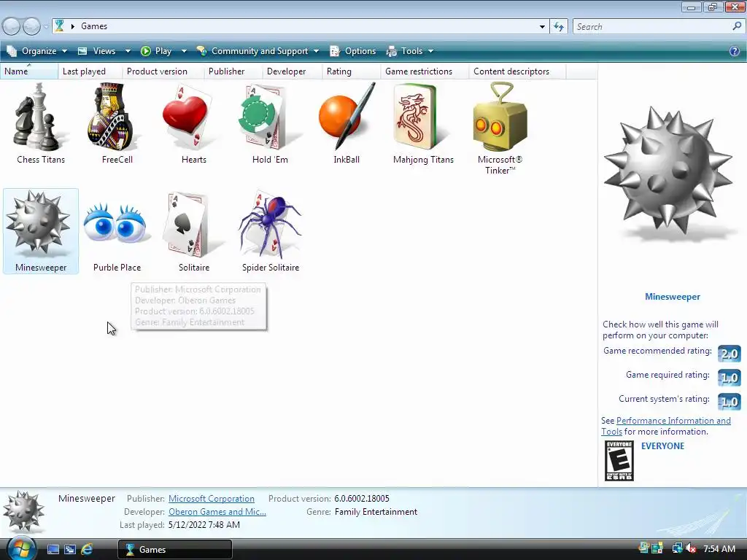
Task: Click the Family Entertainment genre value
Action: pyautogui.click(x=376, y=512)
